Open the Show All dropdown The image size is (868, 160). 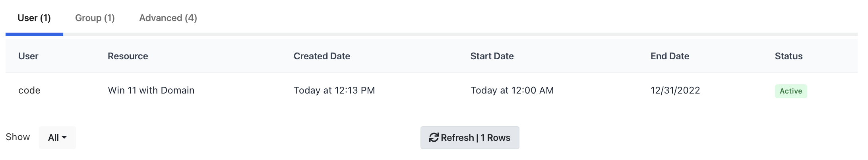point(57,138)
